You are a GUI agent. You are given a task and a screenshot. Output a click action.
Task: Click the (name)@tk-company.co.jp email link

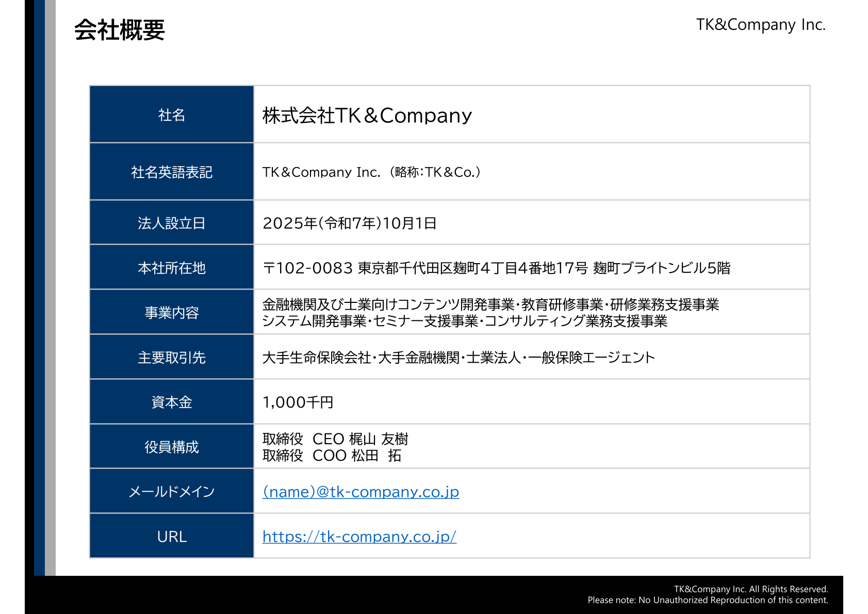click(x=361, y=492)
